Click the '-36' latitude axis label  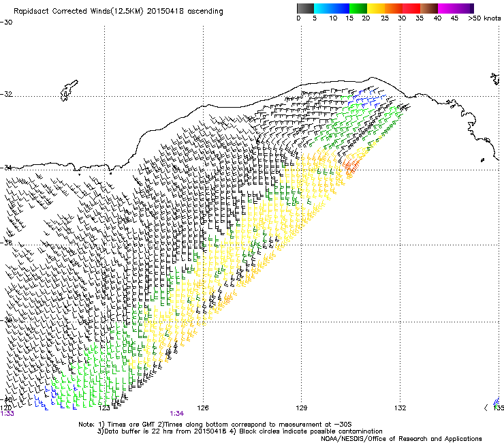coord(6,243)
